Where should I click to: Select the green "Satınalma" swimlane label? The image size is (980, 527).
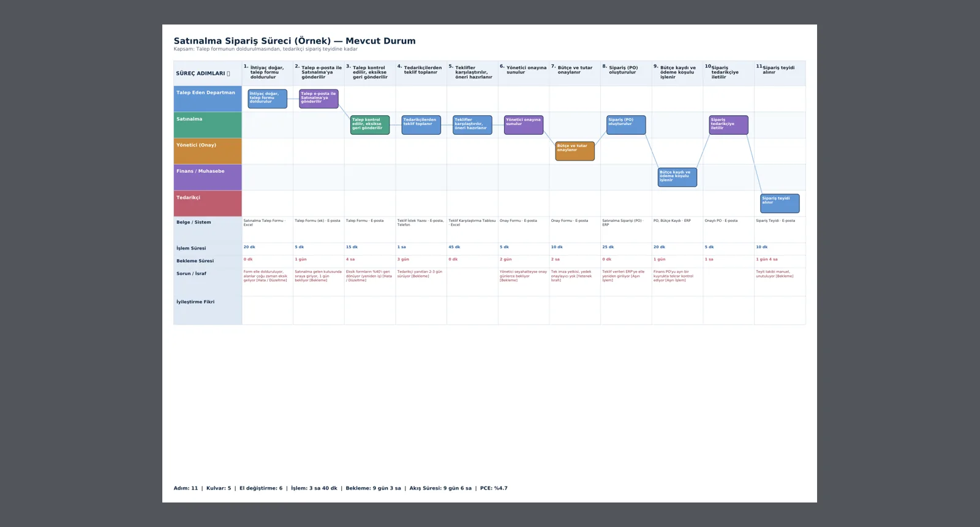click(x=208, y=125)
